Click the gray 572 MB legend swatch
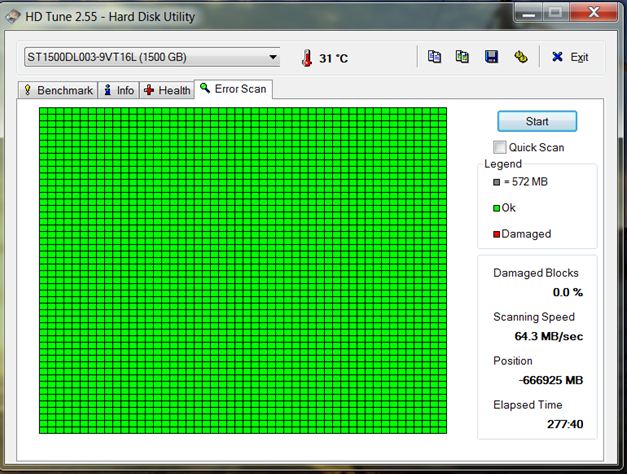627x474 pixels. click(x=497, y=182)
